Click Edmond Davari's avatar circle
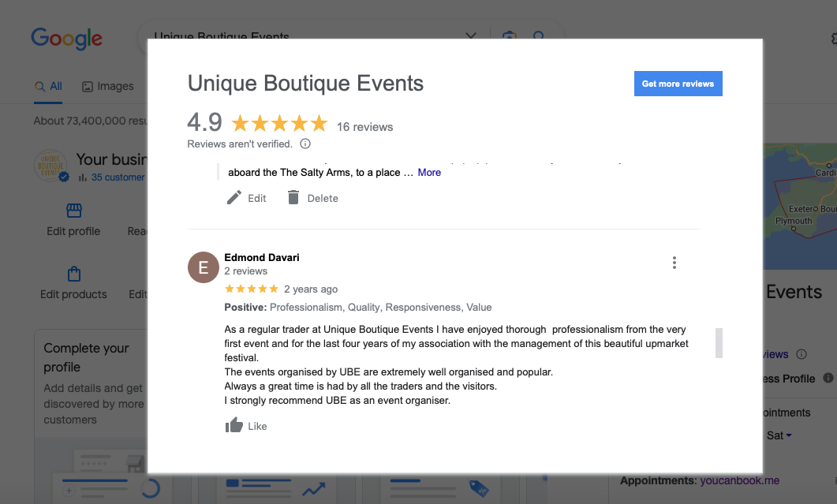Viewport: 837px width, 504px height. pyautogui.click(x=204, y=267)
